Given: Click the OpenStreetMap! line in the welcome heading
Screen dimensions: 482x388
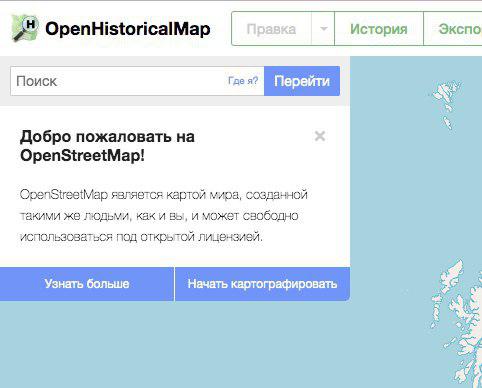Looking at the screenshot, I should tap(82, 155).
